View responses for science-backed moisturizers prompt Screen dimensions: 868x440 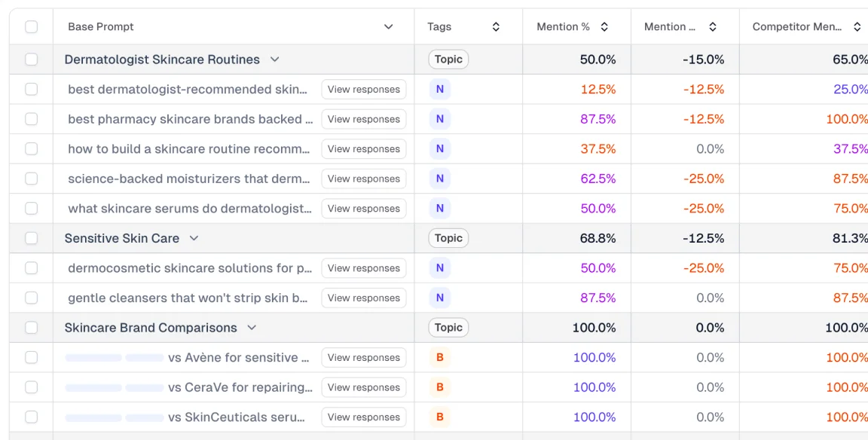pyautogui.click(x=363, y=179)
